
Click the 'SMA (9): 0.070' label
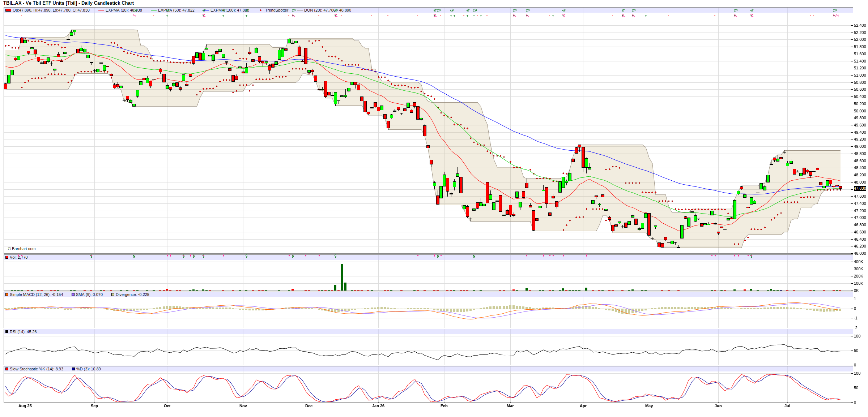pyautogui.click(x=89, y=295)
